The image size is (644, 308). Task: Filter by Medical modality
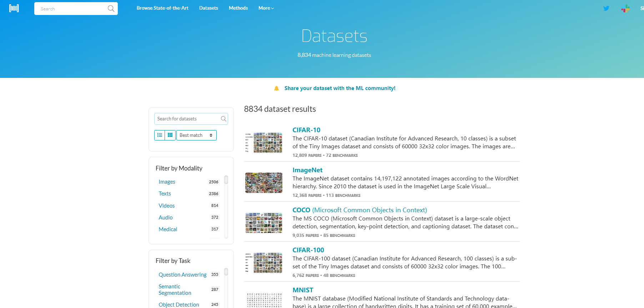(x=168, y=229)
